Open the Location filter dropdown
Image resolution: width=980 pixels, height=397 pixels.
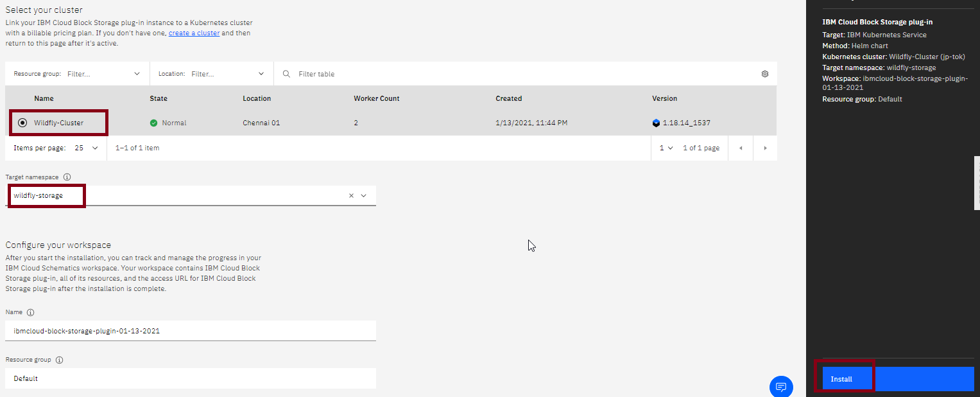point(261,74)
